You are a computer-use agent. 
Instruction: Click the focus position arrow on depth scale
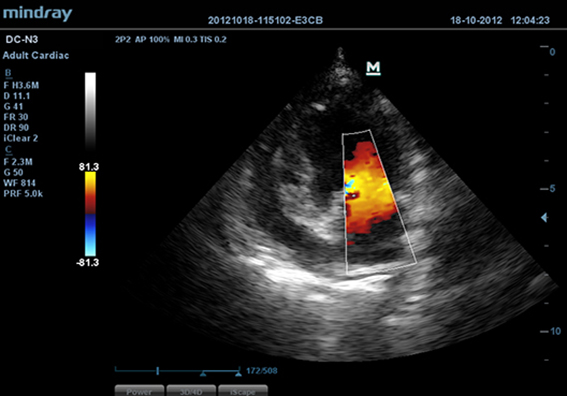(545, 217)
